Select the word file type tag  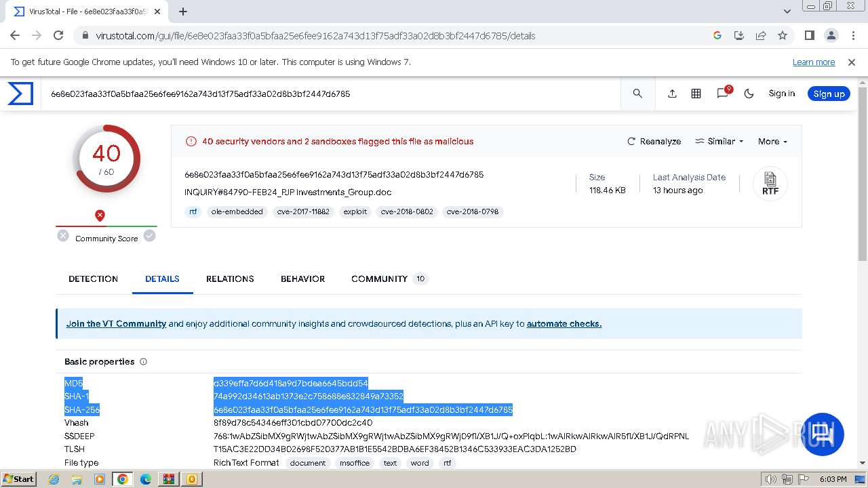(420, 463)
